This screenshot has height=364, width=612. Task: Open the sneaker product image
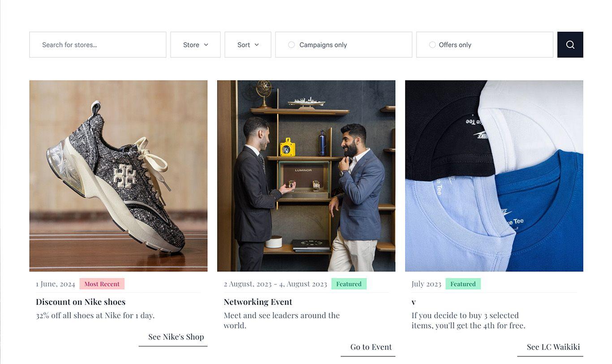coord(118,176)
